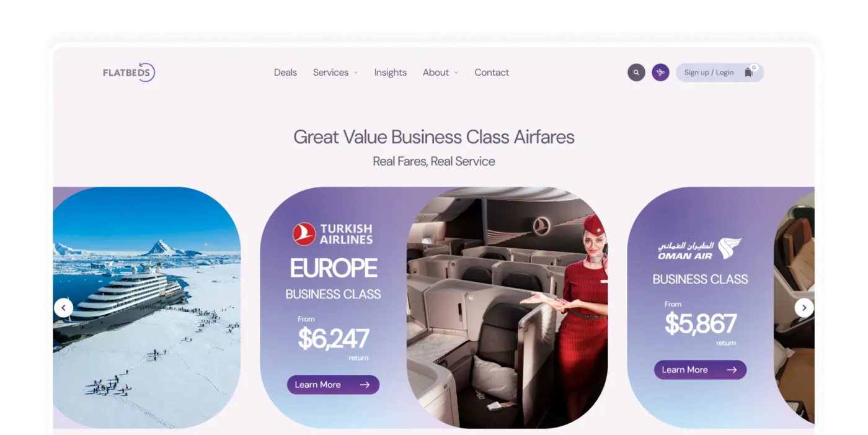This screenshot has height=435, width=868.
Task: Click the Flatbeds logo
Action: click(x=129, y=73)
